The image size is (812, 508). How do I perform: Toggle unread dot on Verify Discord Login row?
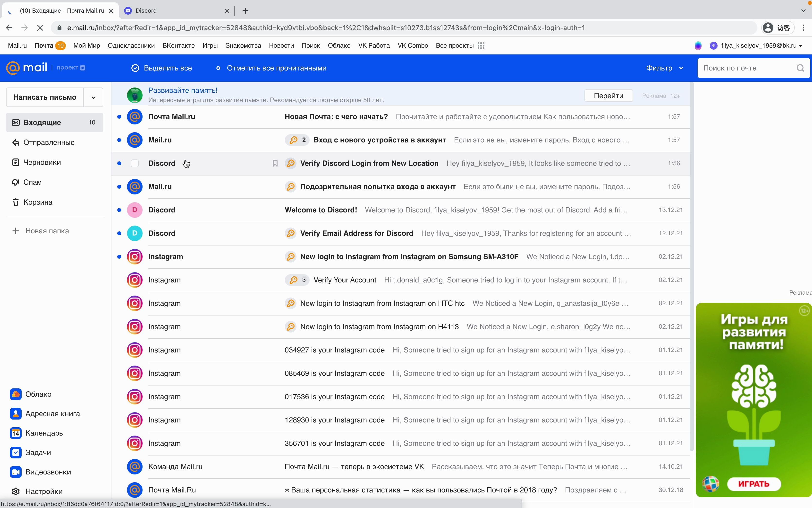(119, 163)
